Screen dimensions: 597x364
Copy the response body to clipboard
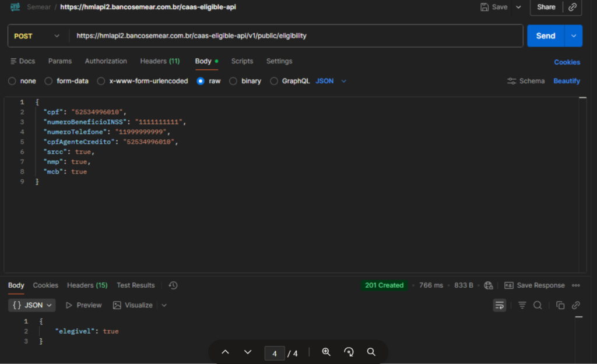click(x=560, y=305)
